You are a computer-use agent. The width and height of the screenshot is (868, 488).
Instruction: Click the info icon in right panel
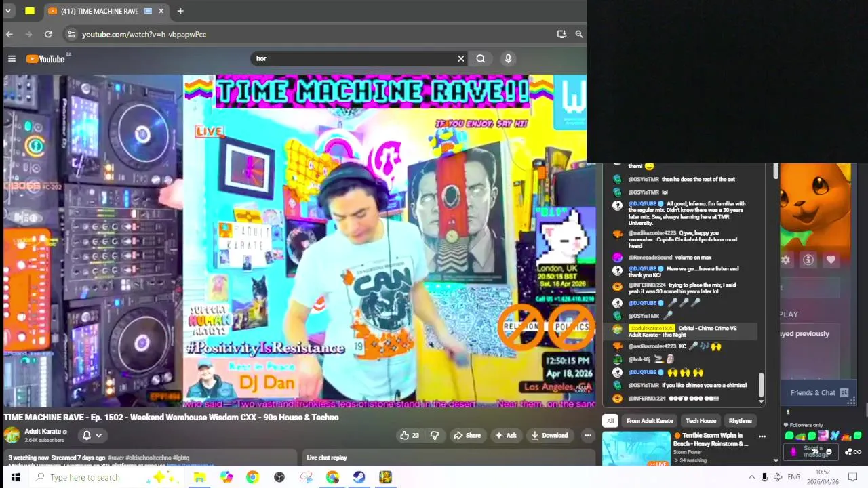pyautogui.click(x=808, y=260)
